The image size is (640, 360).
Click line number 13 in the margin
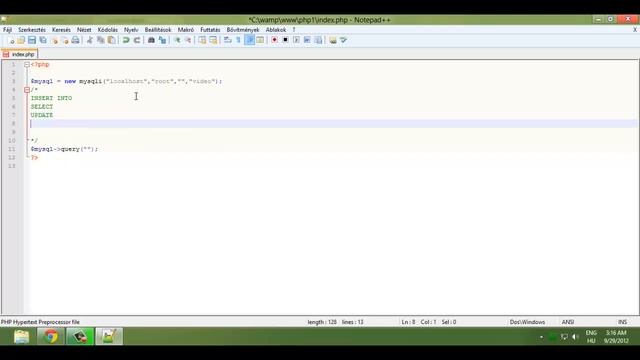pyautogui.click(x=11, y=166)
